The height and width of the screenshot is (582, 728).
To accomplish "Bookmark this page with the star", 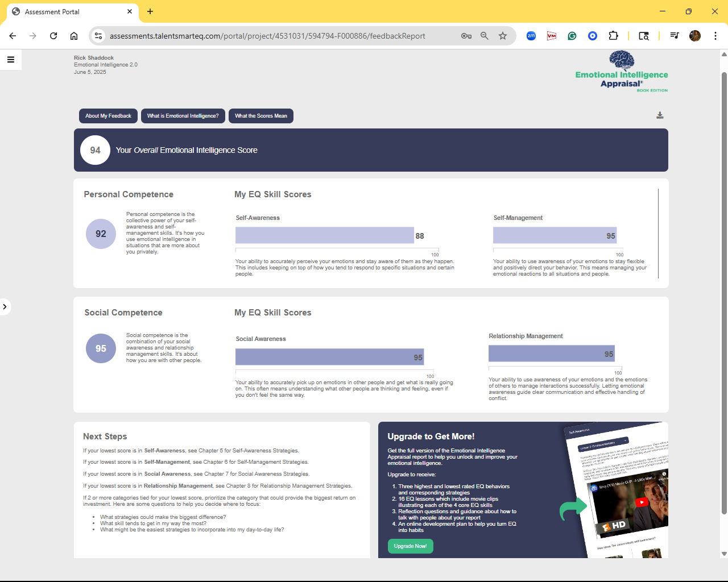I will click(503, 36).
